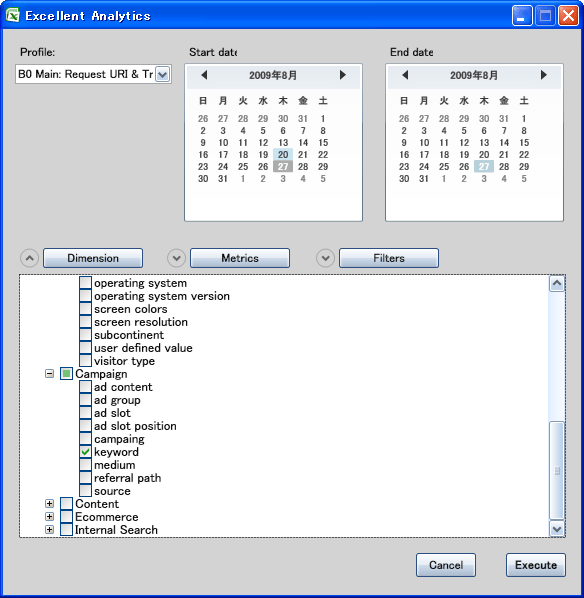Open the Profile dropdown list

point(163,74)
